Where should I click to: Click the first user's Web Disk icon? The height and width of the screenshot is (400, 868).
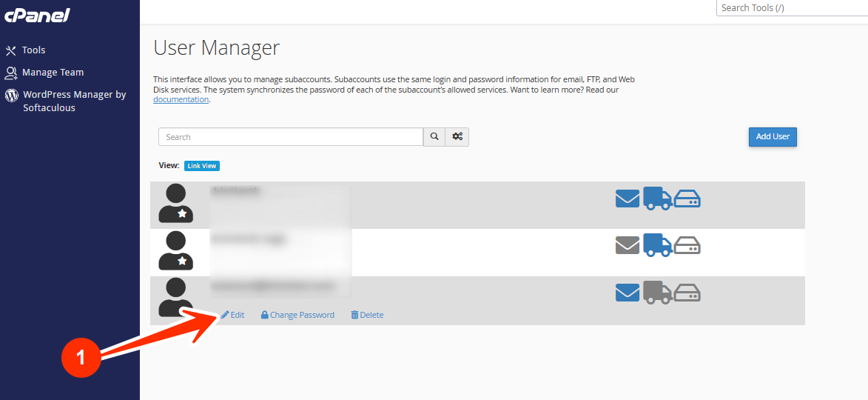[687, 199]
